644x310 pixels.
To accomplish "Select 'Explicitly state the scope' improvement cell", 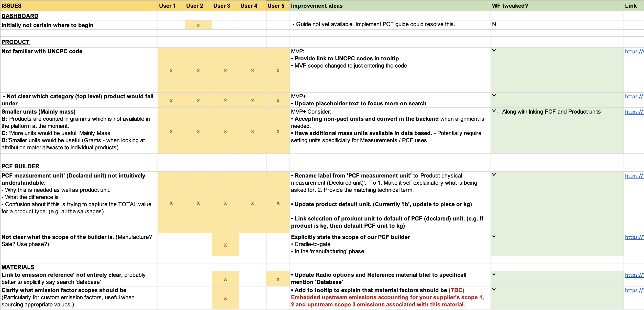I will coord(390,245).
